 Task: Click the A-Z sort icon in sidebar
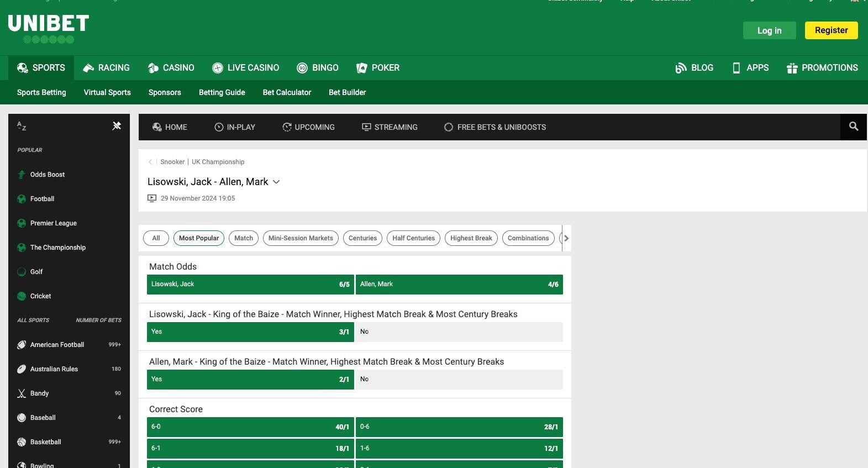(22, 126)
